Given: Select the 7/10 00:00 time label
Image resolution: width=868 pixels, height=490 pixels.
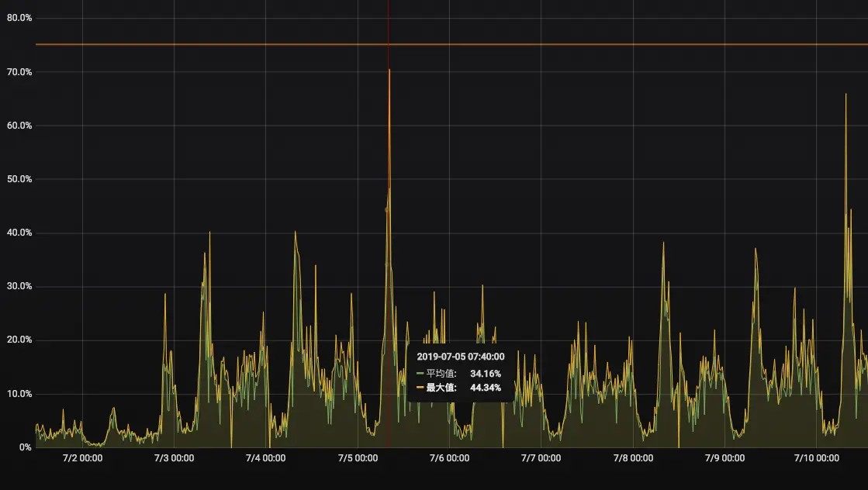Looking at the screenshot, I should pos(817,458).
